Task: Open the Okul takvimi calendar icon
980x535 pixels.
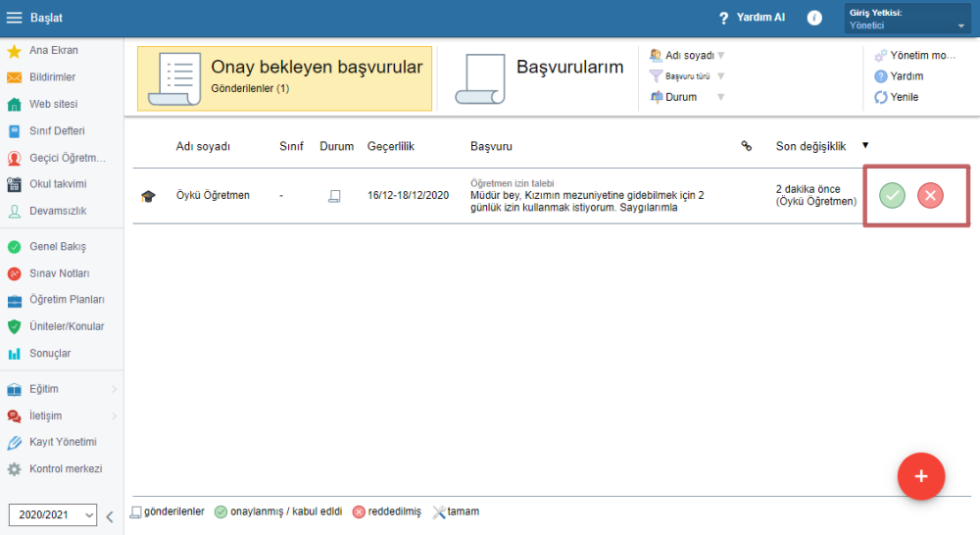Action: point(14,184)
